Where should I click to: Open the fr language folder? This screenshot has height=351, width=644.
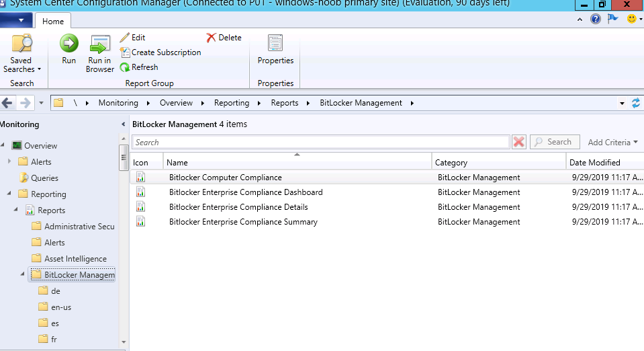pyautogui.click(x=54, y=340)
